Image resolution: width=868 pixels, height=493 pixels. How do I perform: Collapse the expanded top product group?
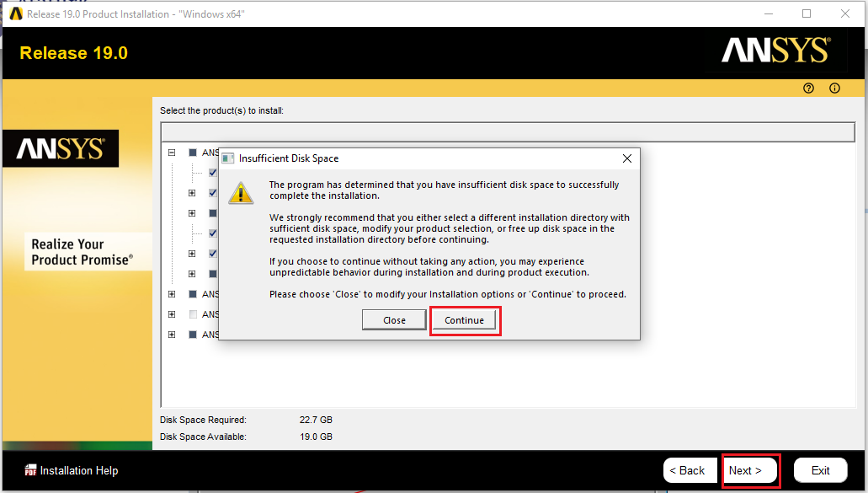172,153
